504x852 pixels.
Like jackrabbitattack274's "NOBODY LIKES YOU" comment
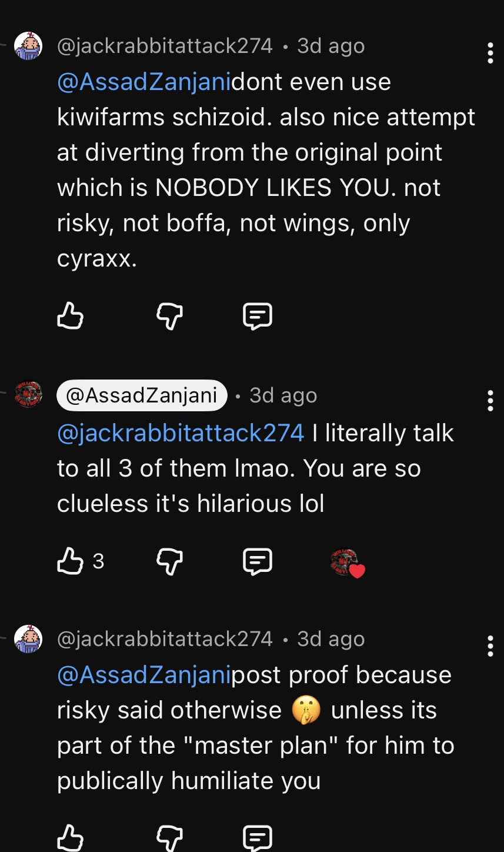click(70, 317)
